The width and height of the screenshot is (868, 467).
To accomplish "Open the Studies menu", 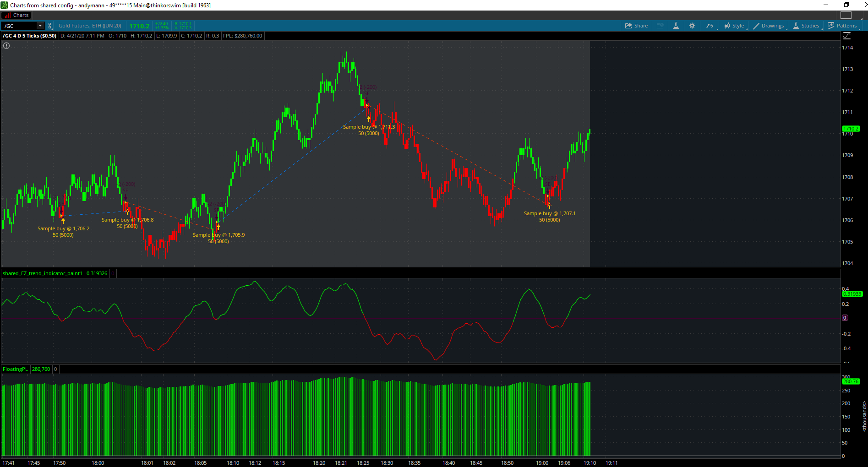I will [806, 26].
